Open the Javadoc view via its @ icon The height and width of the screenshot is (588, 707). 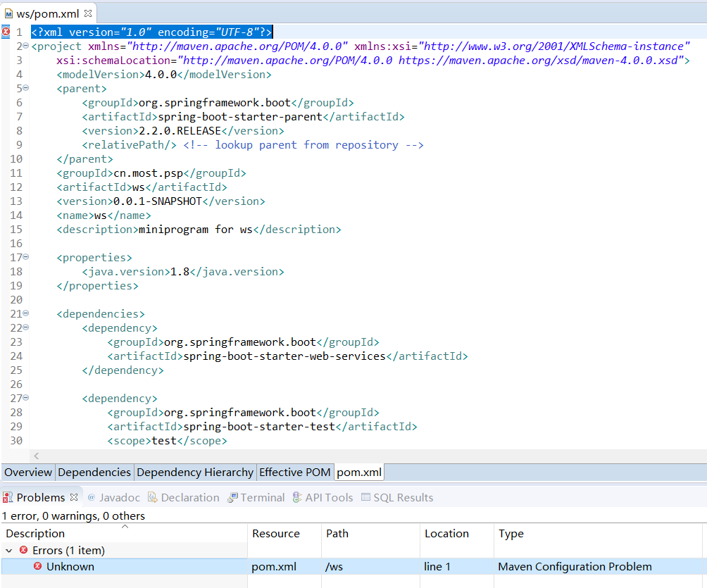tap(91, 497)
